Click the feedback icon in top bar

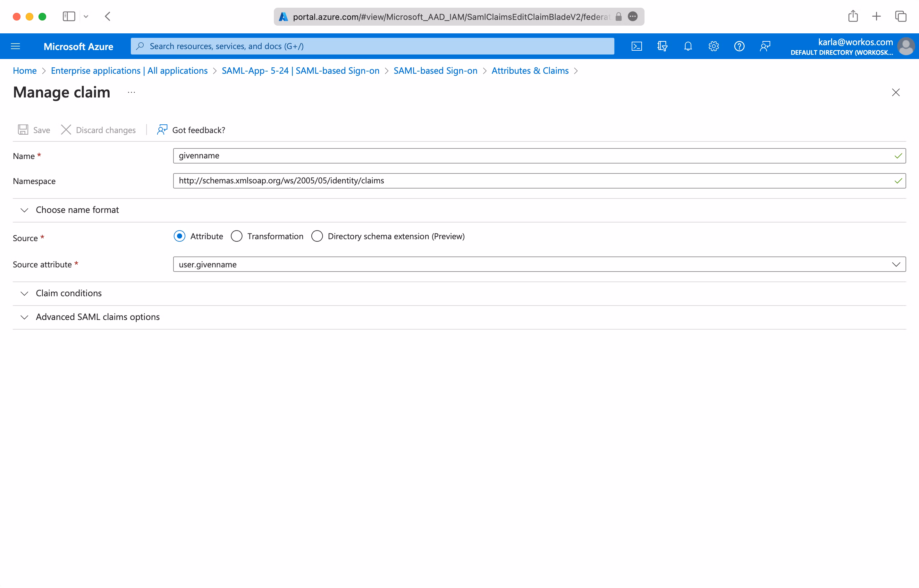765,46
